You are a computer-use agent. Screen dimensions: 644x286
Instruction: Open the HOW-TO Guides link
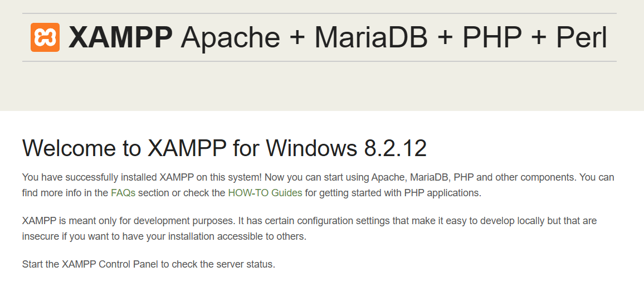265,193
